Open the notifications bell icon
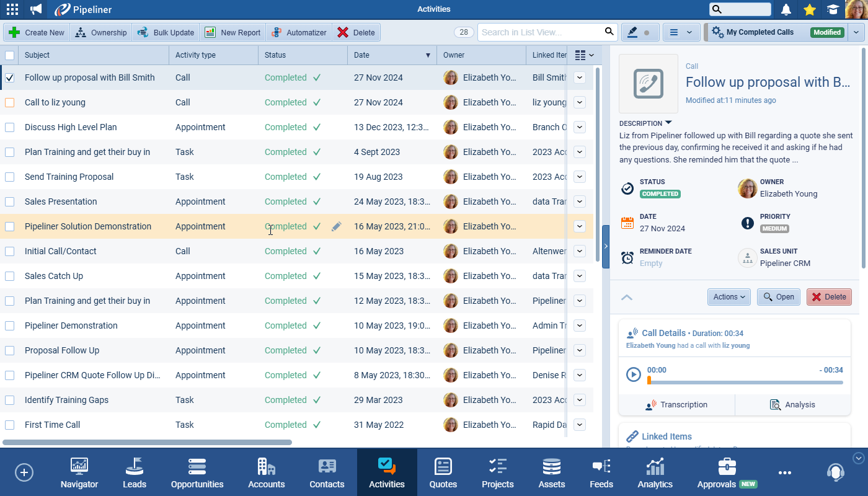This screenshot has height=496, width=868. click(786, 9)
